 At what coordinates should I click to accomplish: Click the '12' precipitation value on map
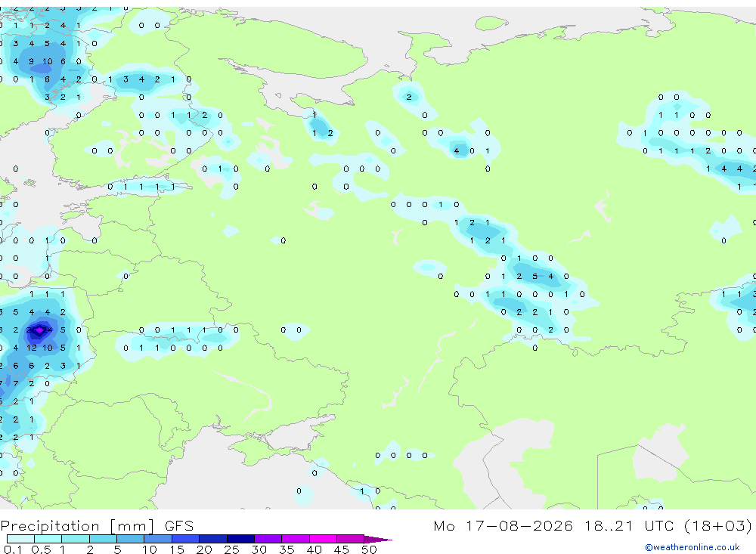[31, 348]
